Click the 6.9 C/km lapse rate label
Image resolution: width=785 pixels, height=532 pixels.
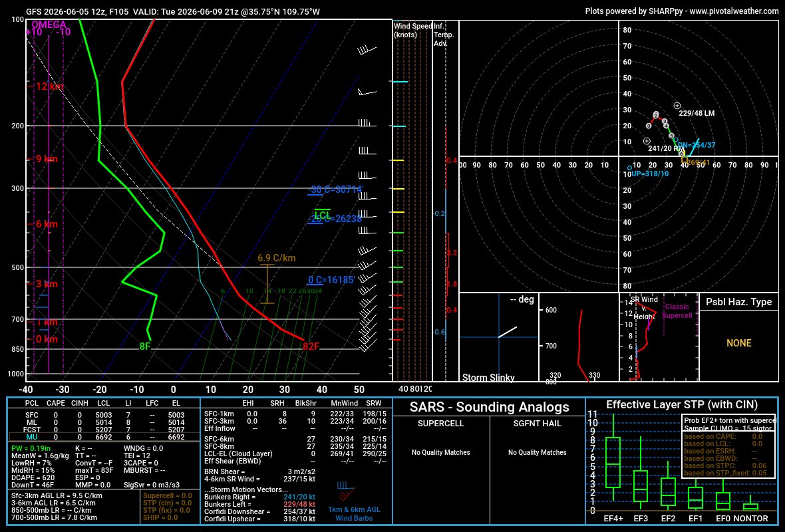276,258
